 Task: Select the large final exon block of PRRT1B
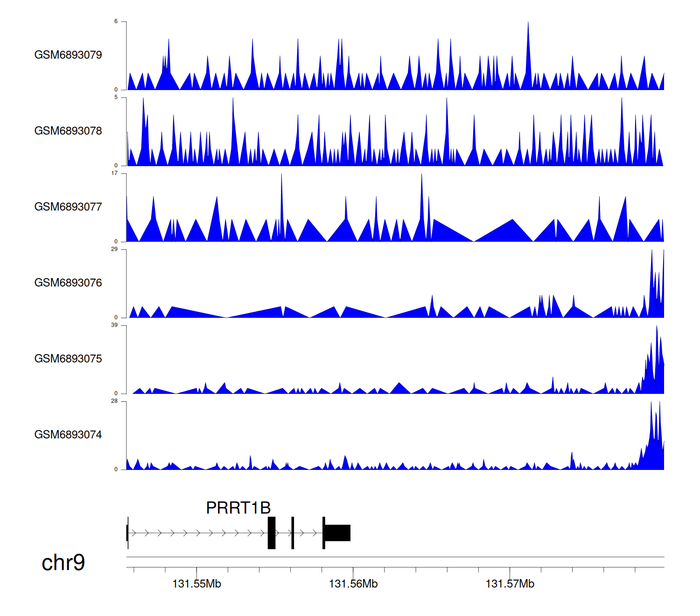(338, 533)
